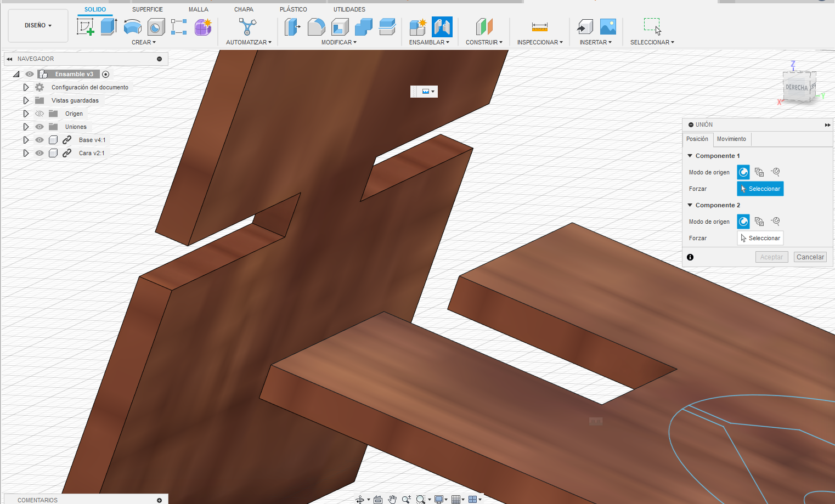Activate Ensamble v3 radio button
The width and height of the screenshot is (835, 504).
(x=106, y=74)
